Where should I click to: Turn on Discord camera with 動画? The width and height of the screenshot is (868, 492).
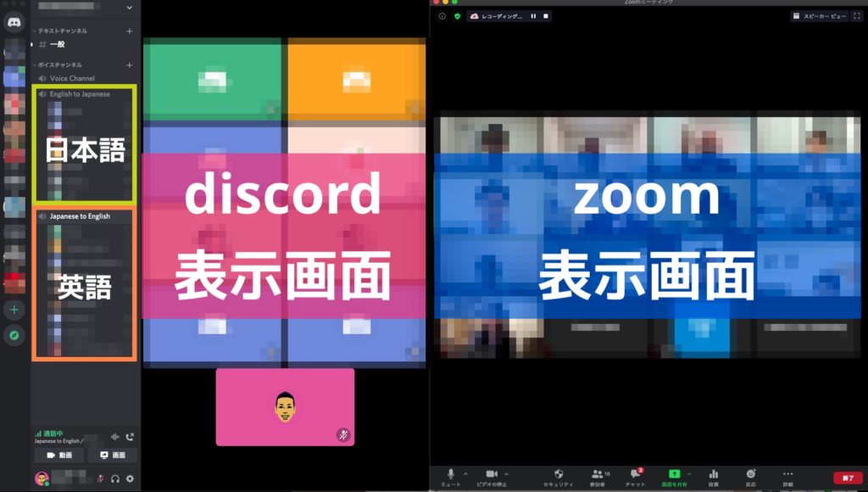click(59, 455)
